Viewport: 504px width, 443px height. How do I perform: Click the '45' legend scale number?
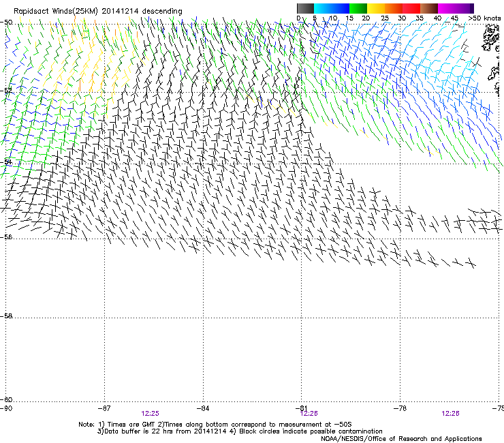[x=454, y=18]
